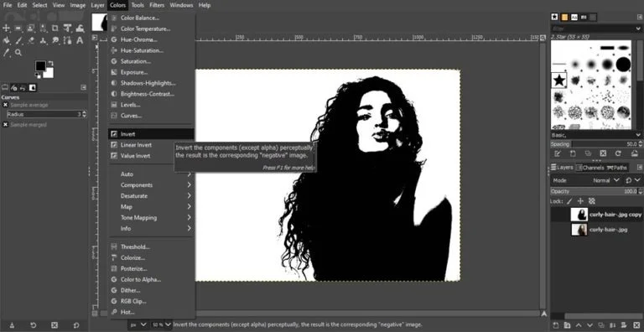Select the Move tool in toolbox
This screenshot has width=644, height=332.
point(6,28)
